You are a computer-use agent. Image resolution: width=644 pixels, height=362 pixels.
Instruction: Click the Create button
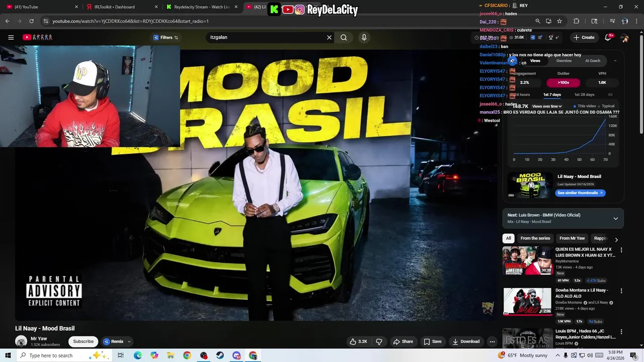pyautogui.click(x=584, y=37)
